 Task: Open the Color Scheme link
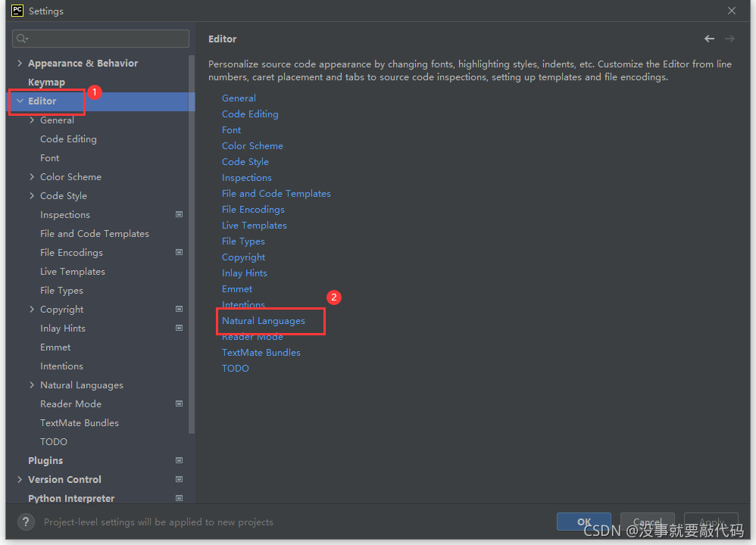252,146
